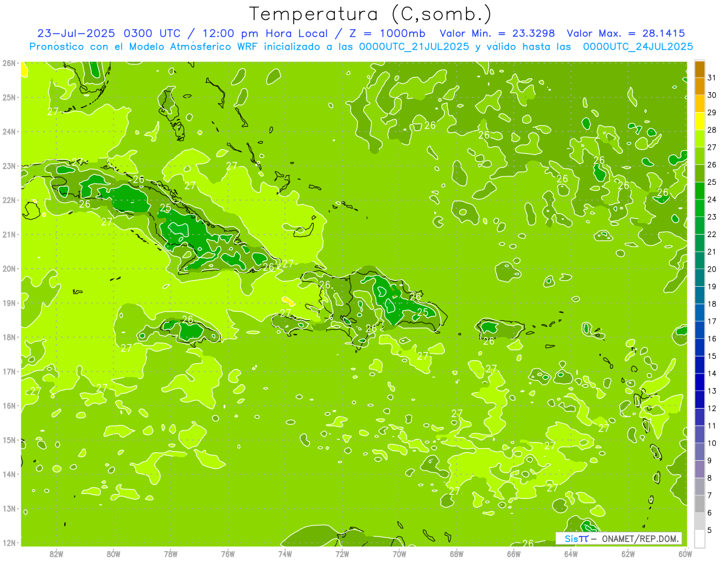
Task: Click the 20N latitude axis label
Action: point(9,269)
